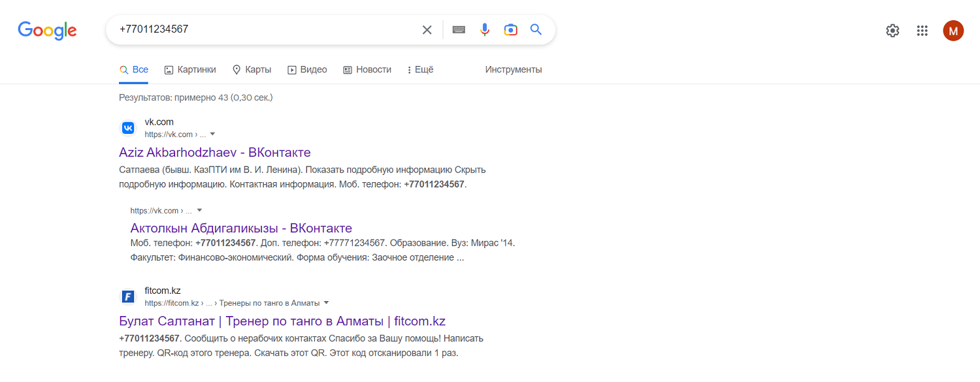Click the vk.com favicon
The width and height of the screenshot is (980, 382).
click(x=128, y=128)
